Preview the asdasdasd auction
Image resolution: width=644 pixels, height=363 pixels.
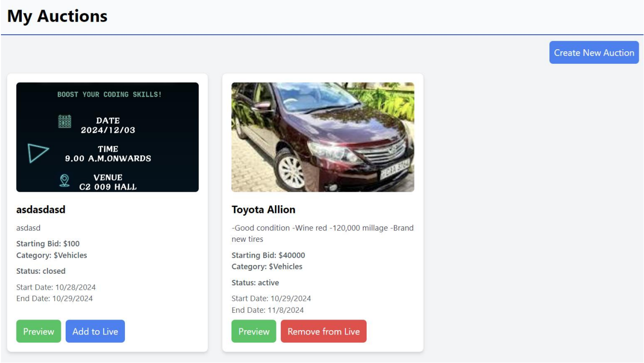coord(39,331)
